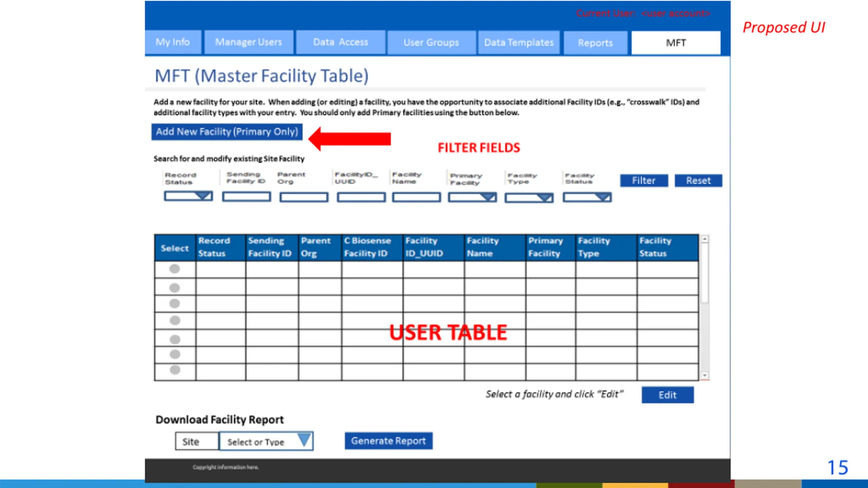Click the Sending Facility ID filter field
The image size is (868, 488).
(x=246, y=197)
